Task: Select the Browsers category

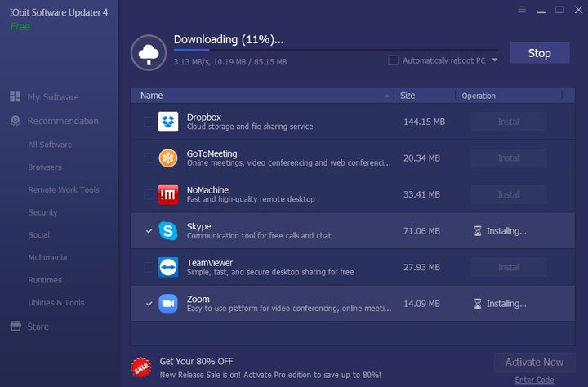Action: click(x=45, y=167)
